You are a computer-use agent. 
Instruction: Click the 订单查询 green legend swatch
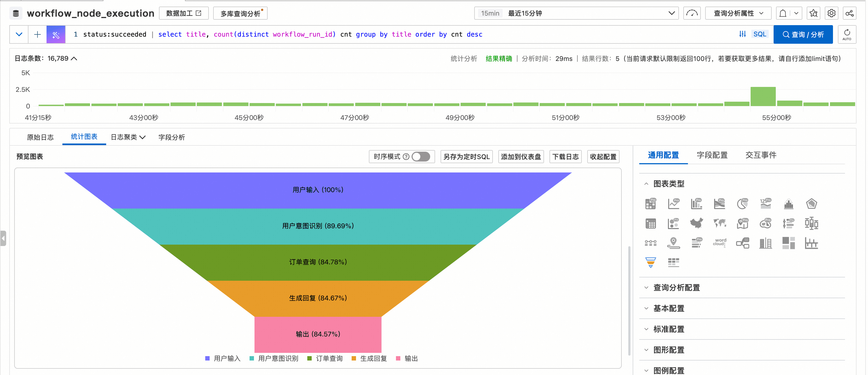pos(309,359)
